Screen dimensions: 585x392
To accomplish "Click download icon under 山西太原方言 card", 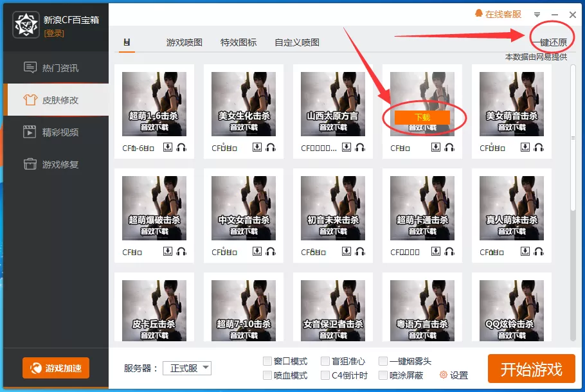I will point(346,147).
